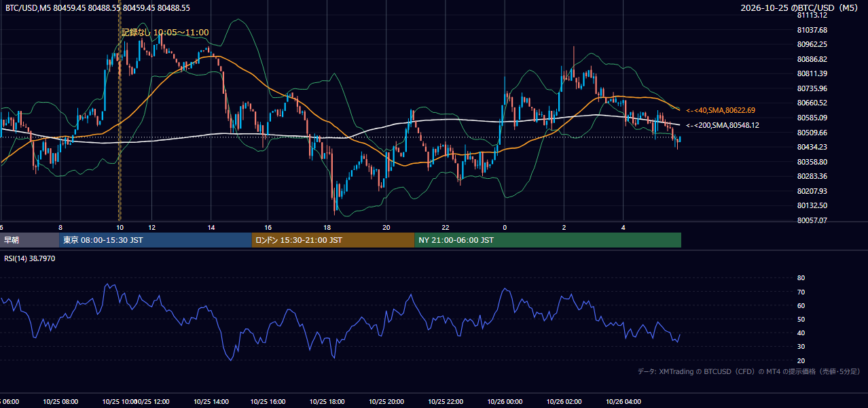
Task: Select the 東京 08:00-15:30 JST session bar
Action: tap(156, 240)
